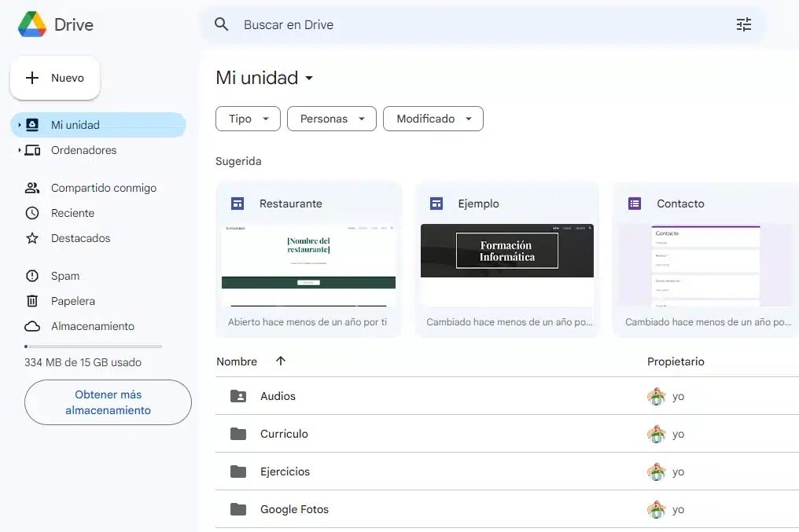Click the Google Drive logo

pos(32,24)
